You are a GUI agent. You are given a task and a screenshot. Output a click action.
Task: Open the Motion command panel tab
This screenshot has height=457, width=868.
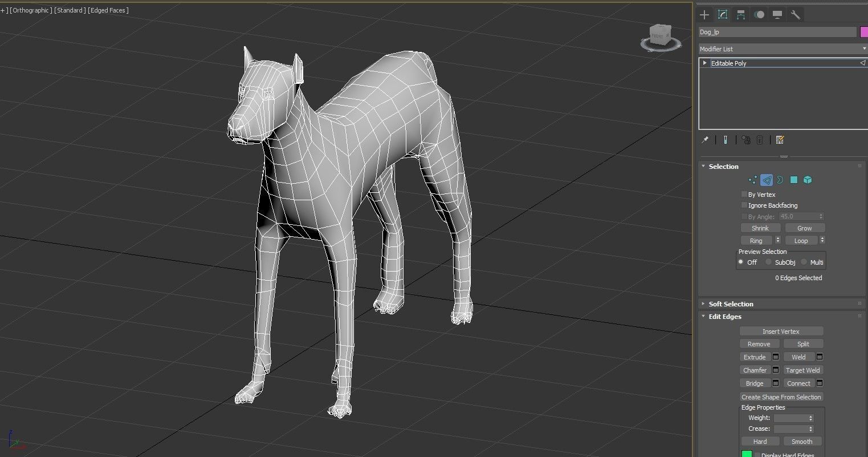coord(759,15)
